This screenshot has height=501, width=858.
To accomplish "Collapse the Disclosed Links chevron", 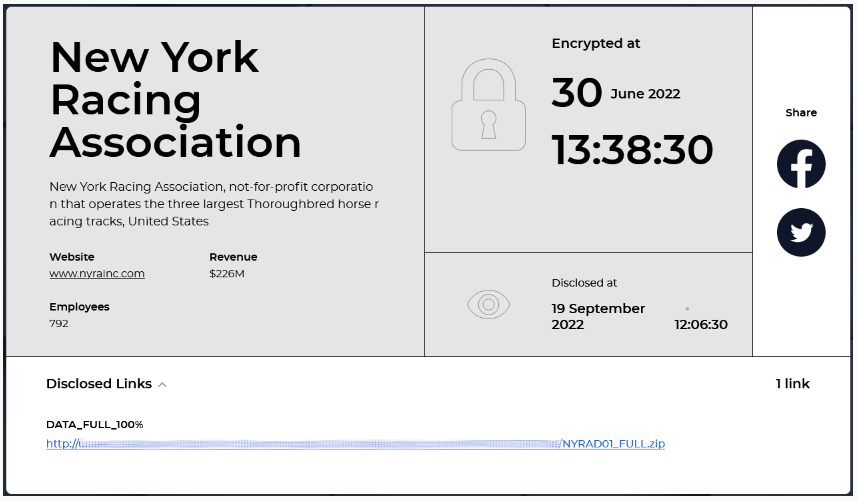I will [162, 385].
